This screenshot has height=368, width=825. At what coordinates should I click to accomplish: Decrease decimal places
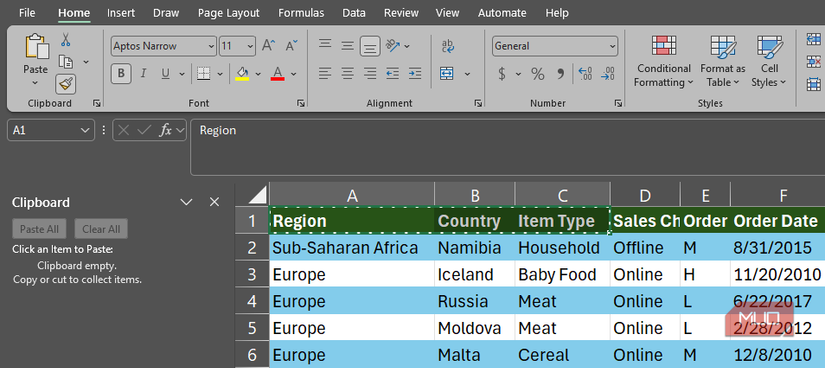[608, 74]
